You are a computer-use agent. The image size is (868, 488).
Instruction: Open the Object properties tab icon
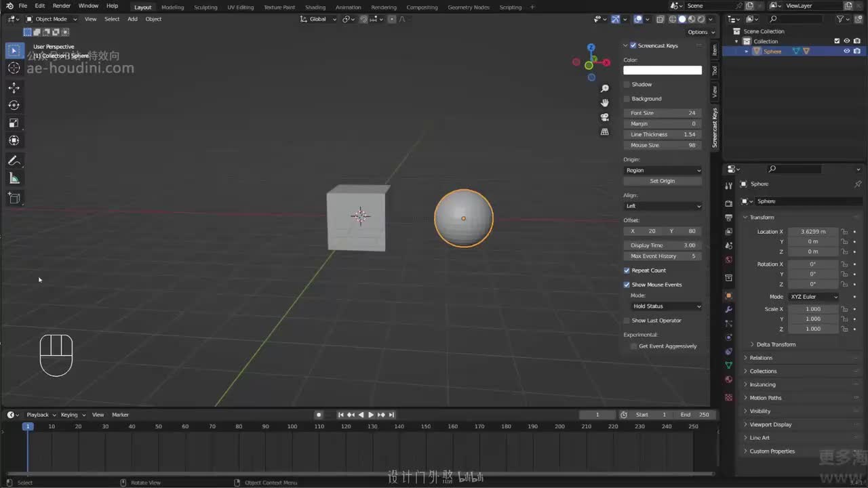729,296
